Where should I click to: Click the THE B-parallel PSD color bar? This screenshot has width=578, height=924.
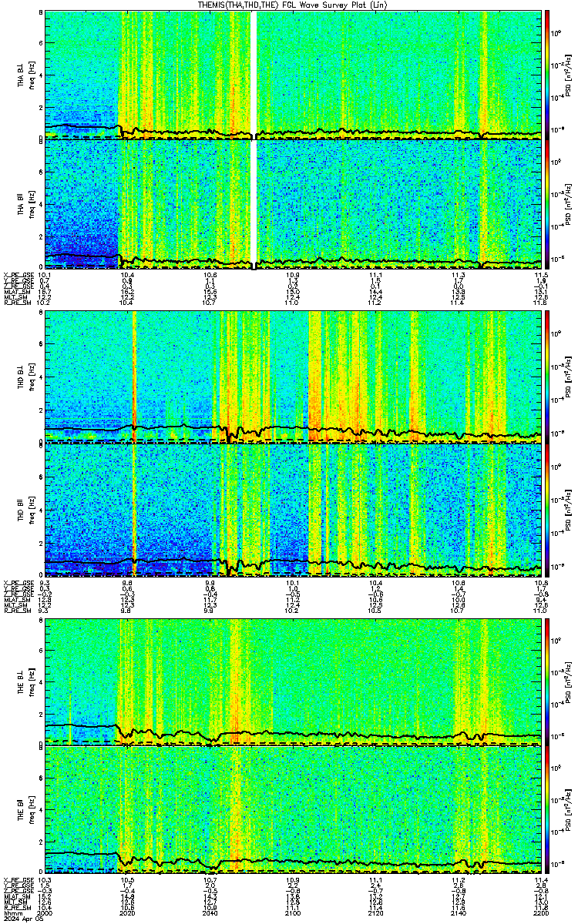tap(547, 810)
